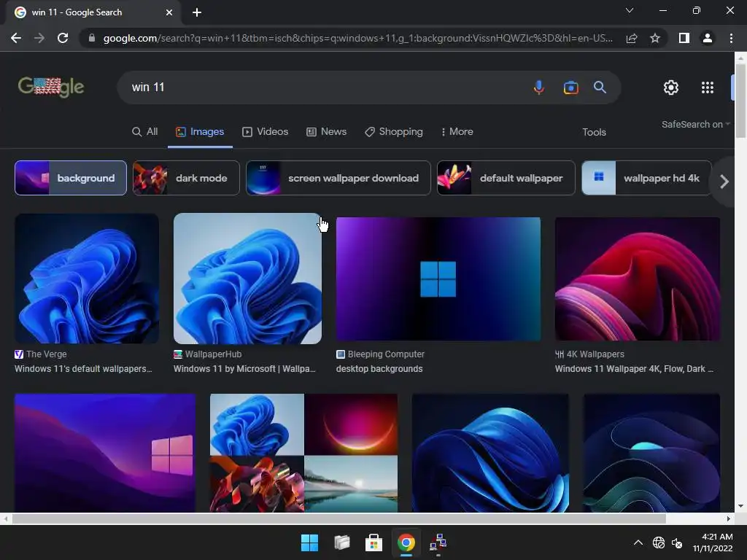Share this page from the address bar

[x=632, y=38]
